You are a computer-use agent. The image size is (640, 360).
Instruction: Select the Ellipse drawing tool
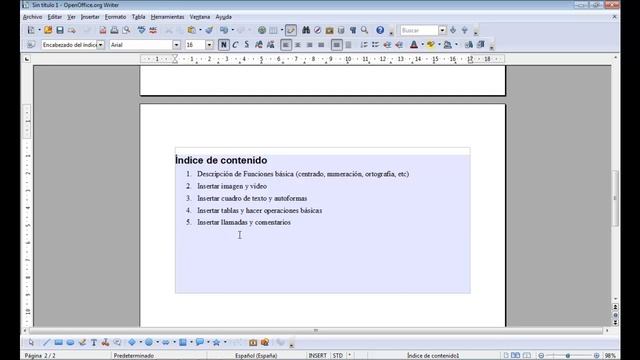(70, 342)
